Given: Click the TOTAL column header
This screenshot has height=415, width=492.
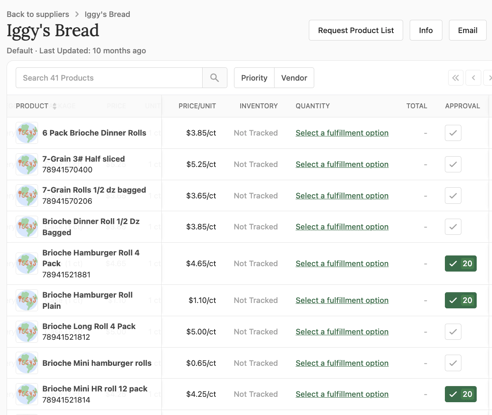Looking at the screenshot, I should click(x=416, y=106).
